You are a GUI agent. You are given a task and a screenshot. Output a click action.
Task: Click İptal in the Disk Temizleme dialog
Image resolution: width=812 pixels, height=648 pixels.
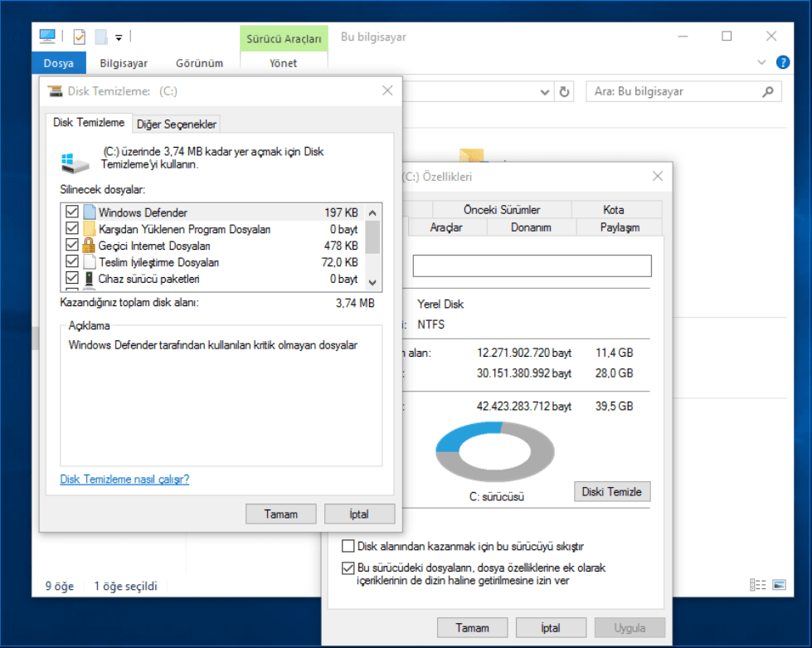pyautogui.click(x=359, y=514)
